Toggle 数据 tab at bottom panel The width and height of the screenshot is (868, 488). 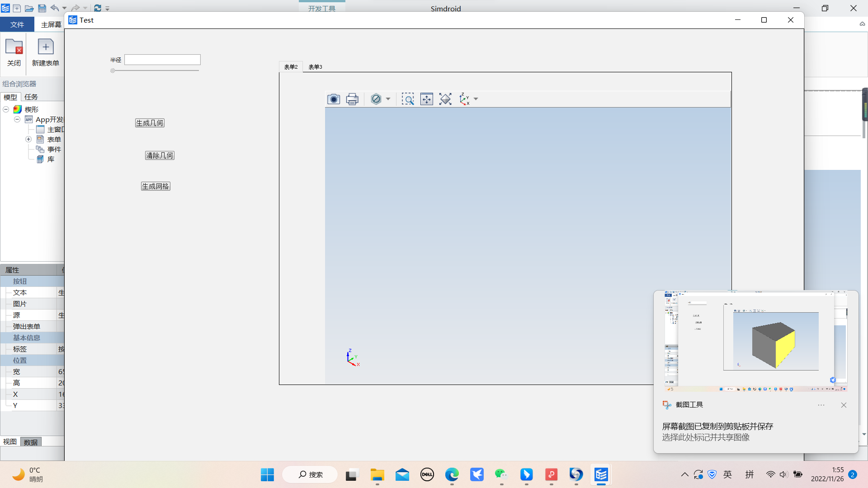pos(30,441)
